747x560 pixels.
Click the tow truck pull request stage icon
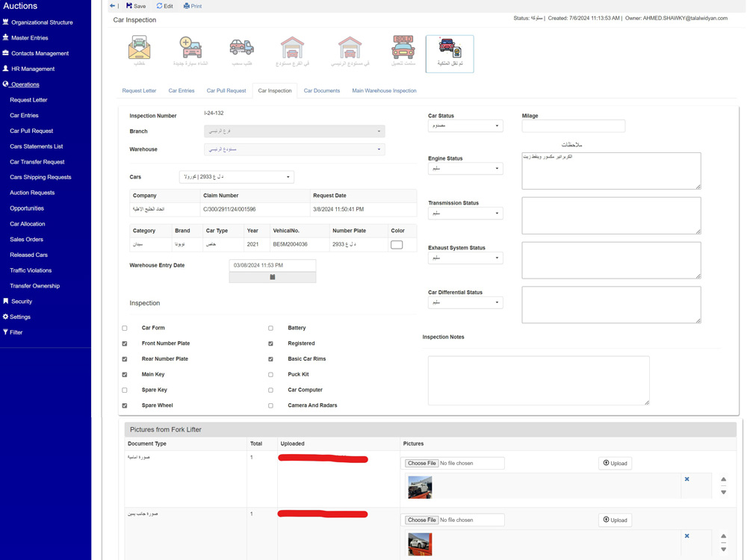(x=241, y=47)
